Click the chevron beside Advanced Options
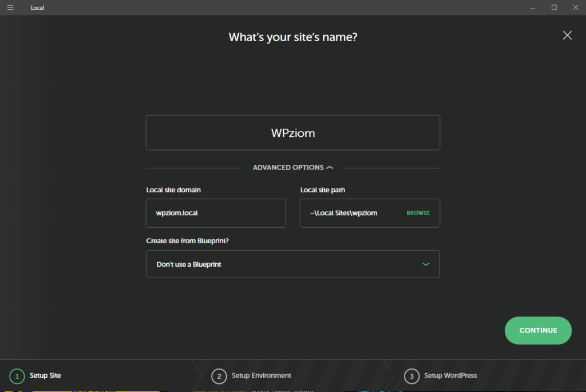Viewport: 586px width, 392px height. pos(329,168)
